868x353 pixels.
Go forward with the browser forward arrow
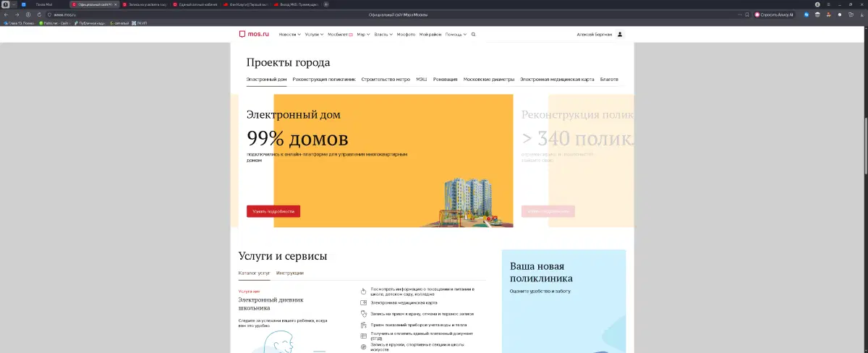coord(17,14)
